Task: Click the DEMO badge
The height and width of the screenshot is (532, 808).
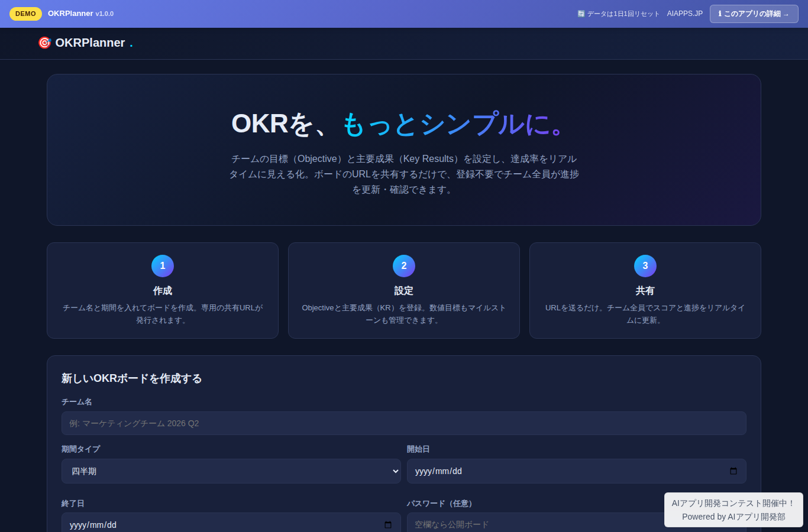Action: click(x=25, y=14)
